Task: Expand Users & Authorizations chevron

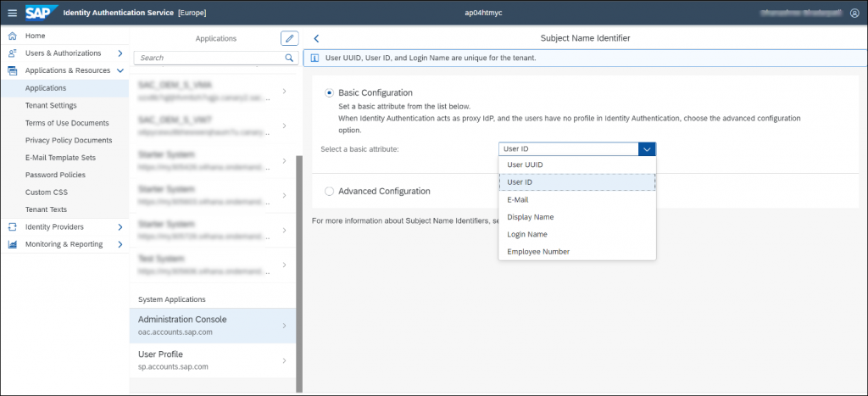Action: pos(120,53)
